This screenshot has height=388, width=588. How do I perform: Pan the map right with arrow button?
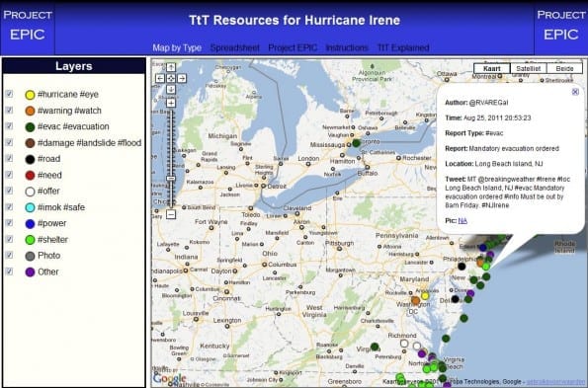click(182, 78)
